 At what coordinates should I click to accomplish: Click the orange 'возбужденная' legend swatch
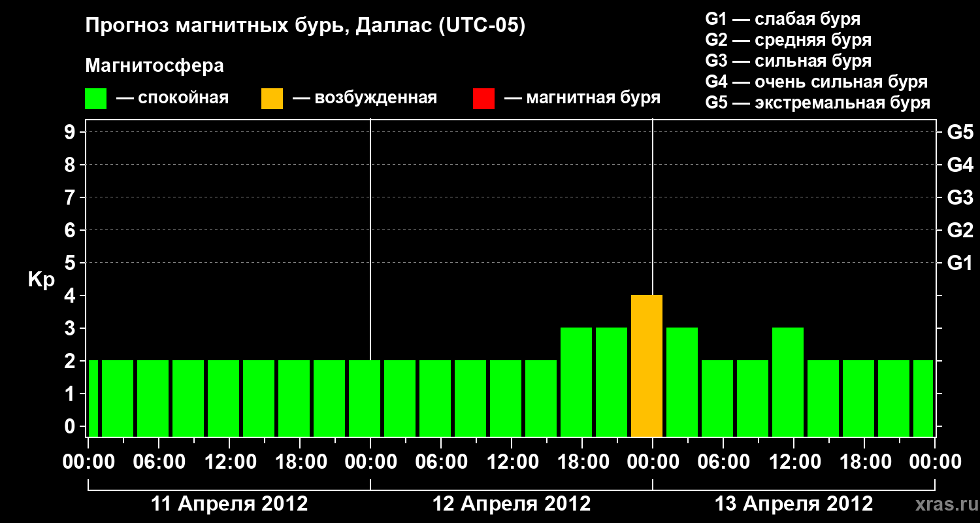click(272, 99)
